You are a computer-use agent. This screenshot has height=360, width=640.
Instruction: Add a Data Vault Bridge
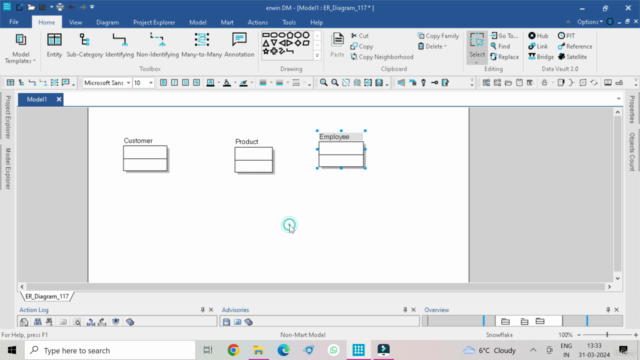point(541,57)
